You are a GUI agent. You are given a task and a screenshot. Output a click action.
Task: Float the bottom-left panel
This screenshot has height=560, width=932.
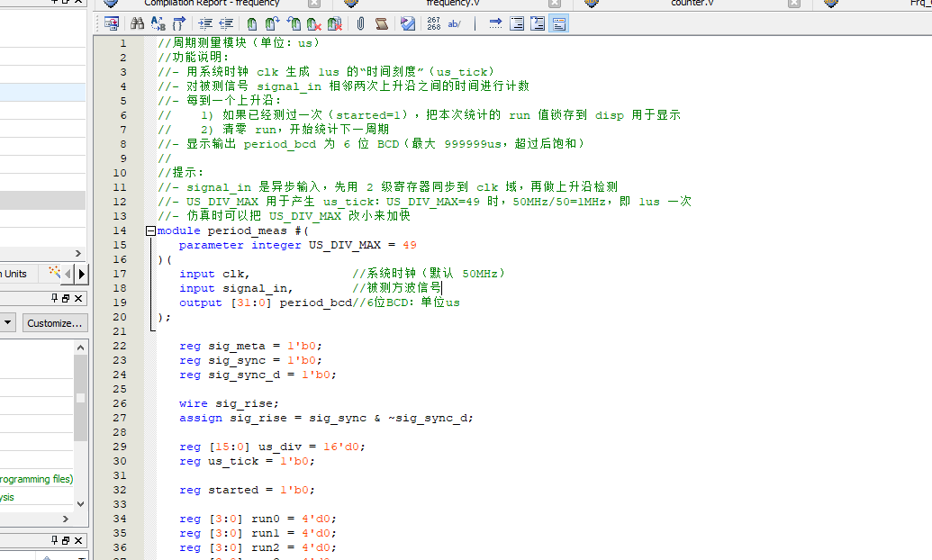(x=66, y=540)
